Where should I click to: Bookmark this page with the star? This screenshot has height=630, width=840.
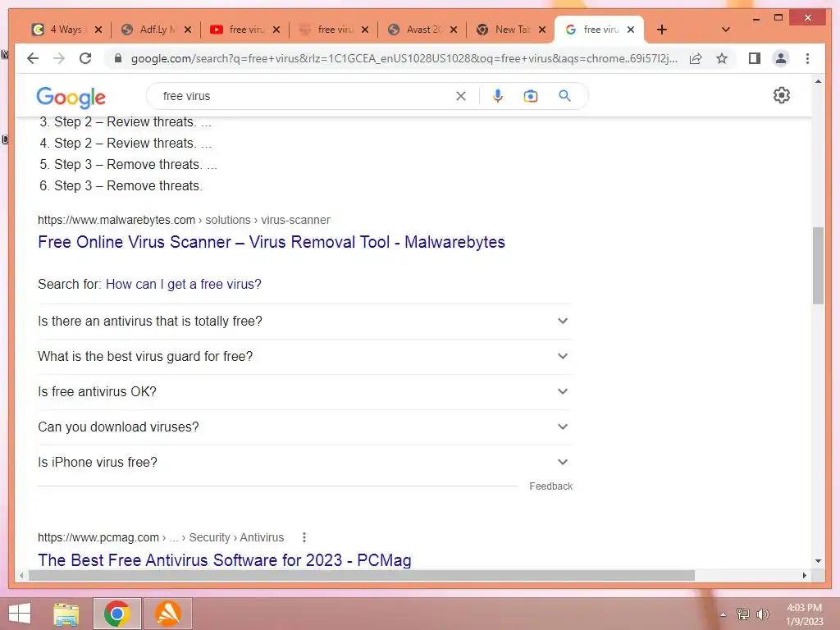(722, 58)
